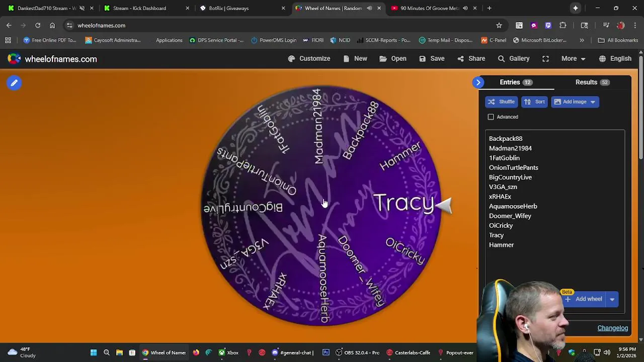Open the All Bookmarks folder
Viewport: 644px width, 362px height.
618,40
